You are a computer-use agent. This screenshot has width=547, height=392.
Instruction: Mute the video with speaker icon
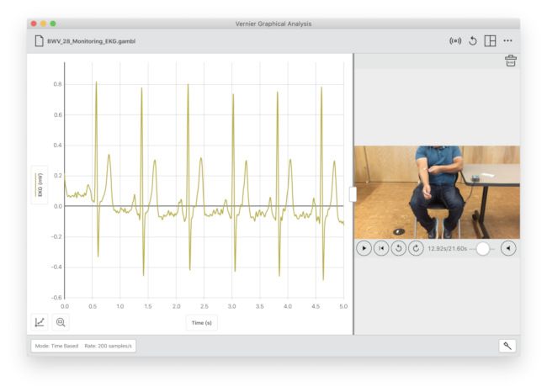[x=508, y=248]
